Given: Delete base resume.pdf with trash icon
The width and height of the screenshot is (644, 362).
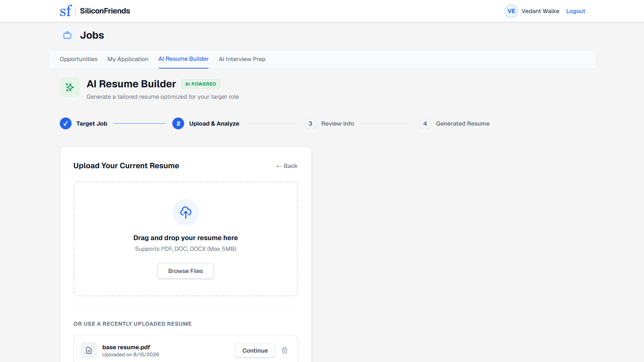Looking at the screenshot, I should [x=285, y=350].
